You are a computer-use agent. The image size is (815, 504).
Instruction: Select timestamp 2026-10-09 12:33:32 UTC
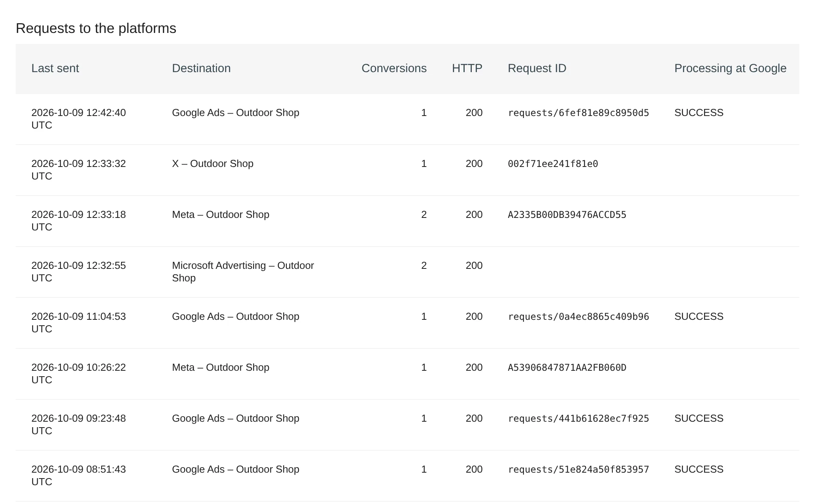tap(78, 170)
